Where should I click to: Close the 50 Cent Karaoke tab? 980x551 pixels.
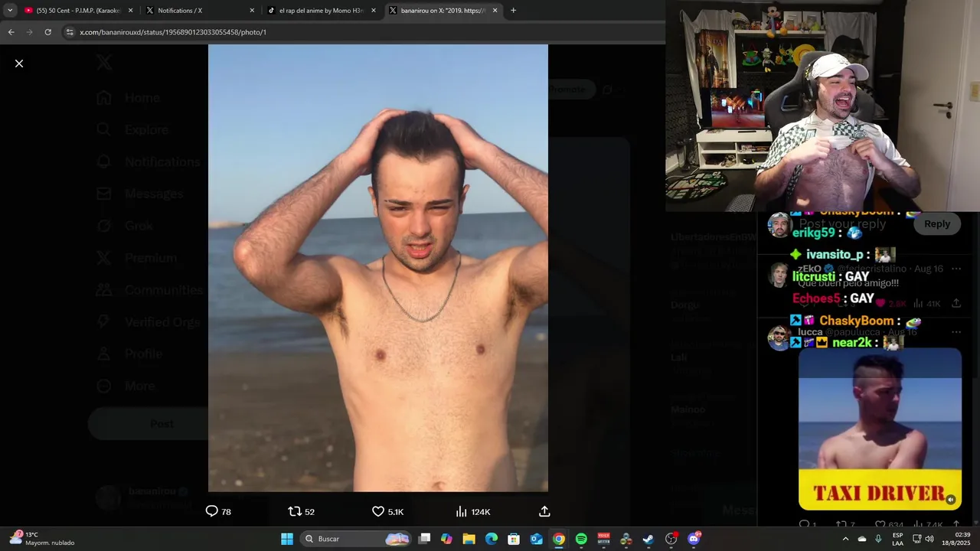click(130, 11)
